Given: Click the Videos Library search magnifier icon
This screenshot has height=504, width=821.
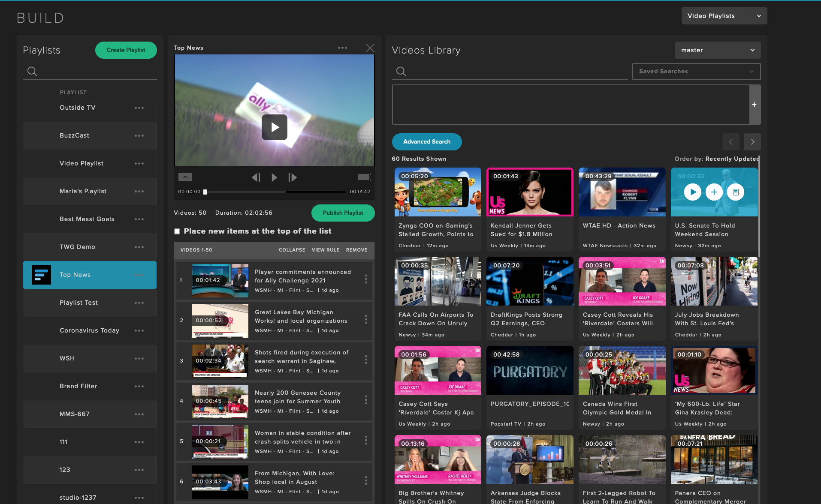Looking at the screenshot, I should point(401,72).
